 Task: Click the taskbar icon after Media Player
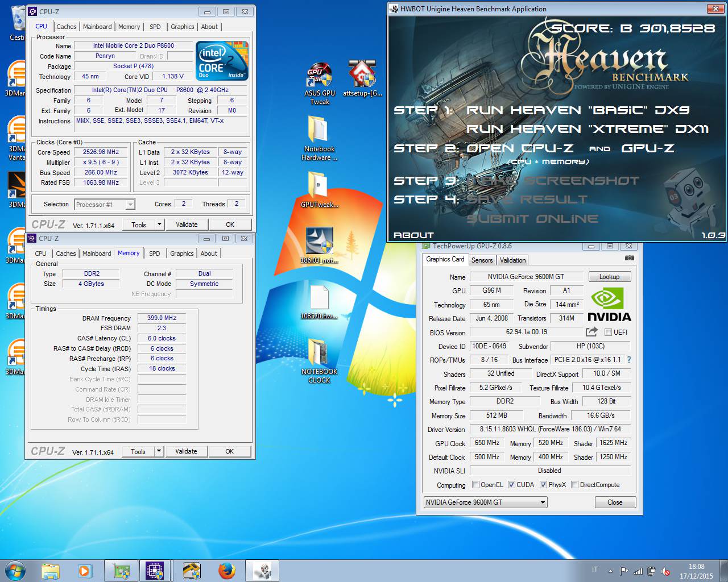(x=121, y=571)
